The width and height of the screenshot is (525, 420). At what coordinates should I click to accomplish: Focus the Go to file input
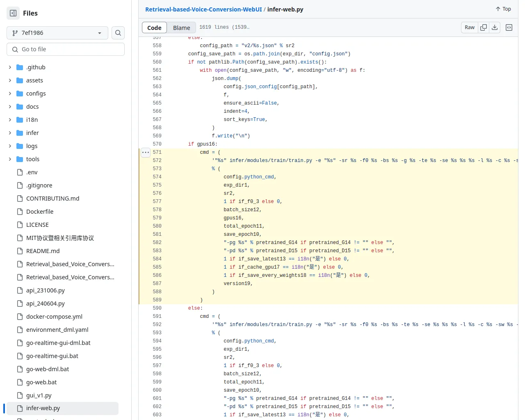pyautogui.click(x=66, y=49)
